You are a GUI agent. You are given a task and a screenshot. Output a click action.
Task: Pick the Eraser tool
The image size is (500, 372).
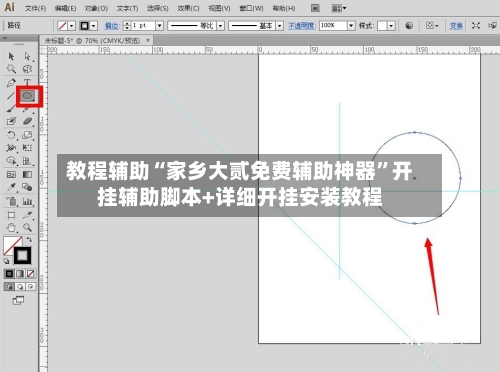27,122
